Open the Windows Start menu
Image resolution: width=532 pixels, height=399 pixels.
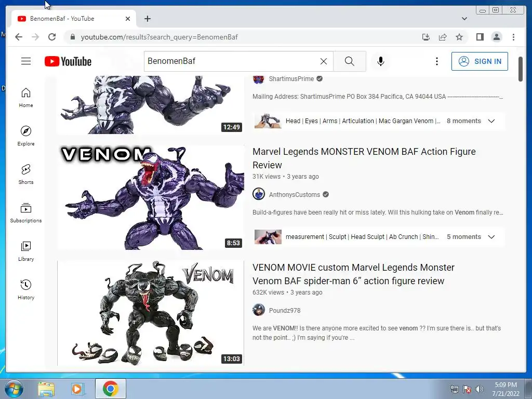click(14, 389)
